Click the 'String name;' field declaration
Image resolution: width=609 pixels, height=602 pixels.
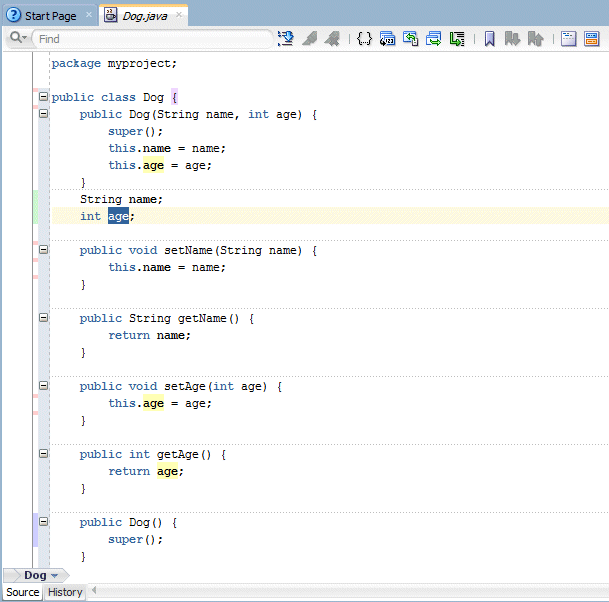[x=121, y=199]
